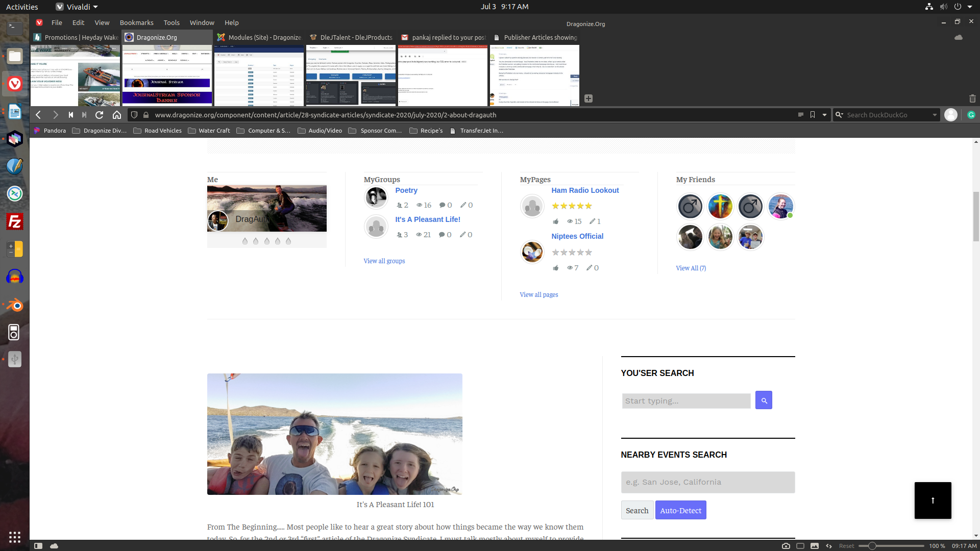Open the Bookmarks menu
This screenshot has height=551, width=980.
click(x=136, y=22)
